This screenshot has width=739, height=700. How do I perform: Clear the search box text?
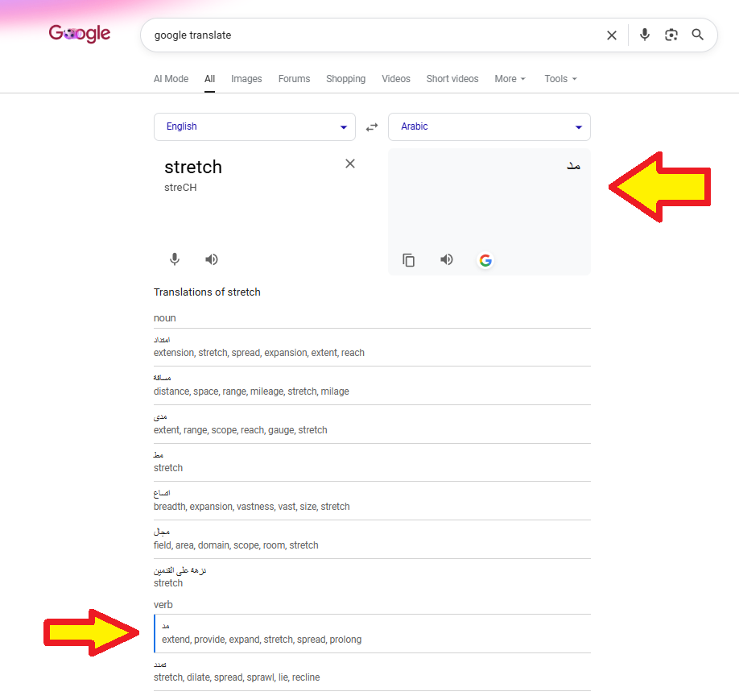[611, 35]
